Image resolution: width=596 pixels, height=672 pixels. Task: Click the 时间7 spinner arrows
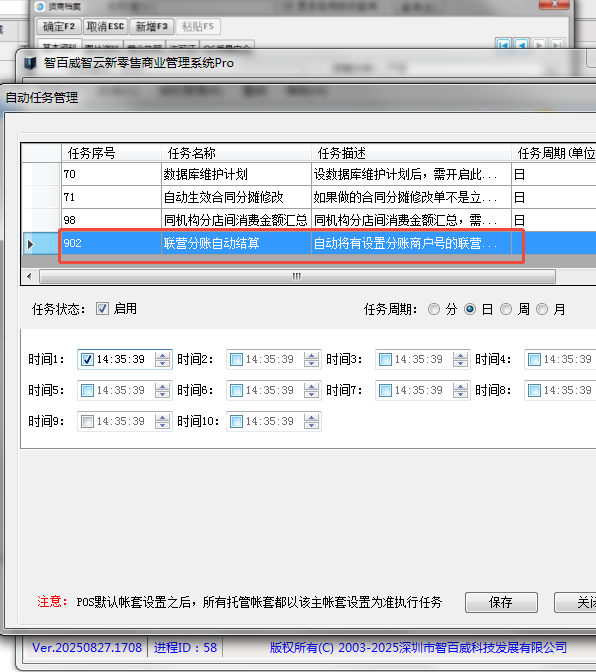[461, 390]
